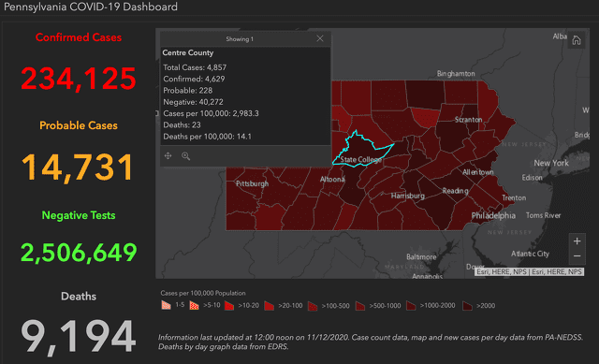Click the 1-5 legend swatch

[x=167, y=305]
